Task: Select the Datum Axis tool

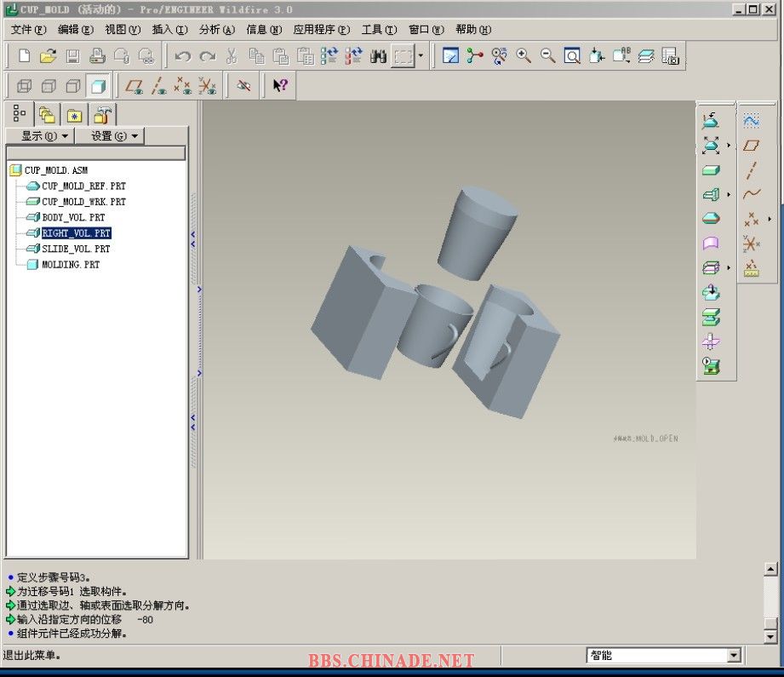Action: [751, 170]
